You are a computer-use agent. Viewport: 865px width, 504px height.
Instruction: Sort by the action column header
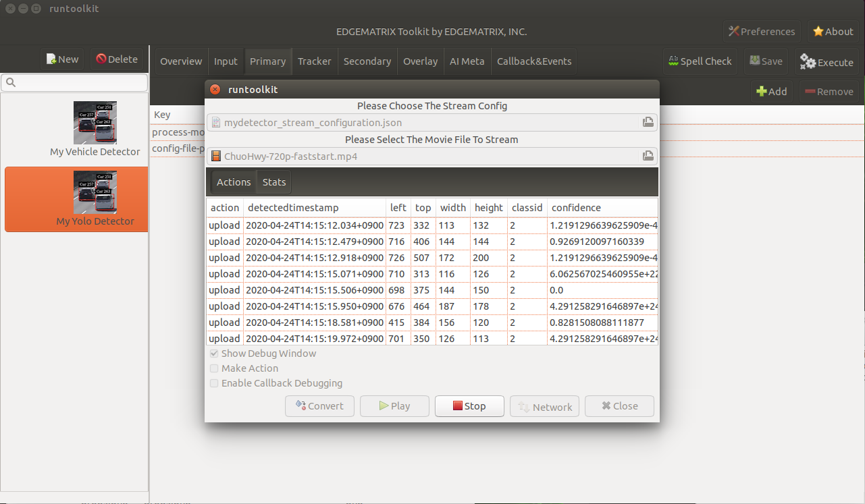225,208
